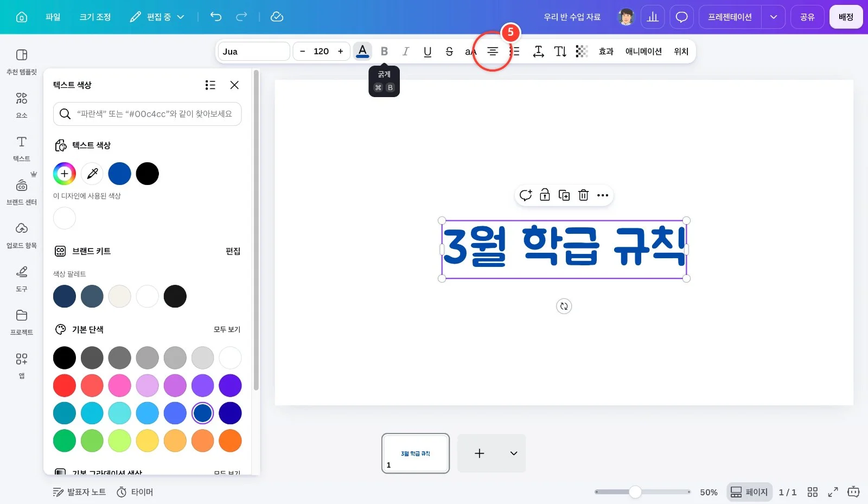Select the red default color swatch
Viewport: 868px width, 504px height.
[x=65, y=386]
